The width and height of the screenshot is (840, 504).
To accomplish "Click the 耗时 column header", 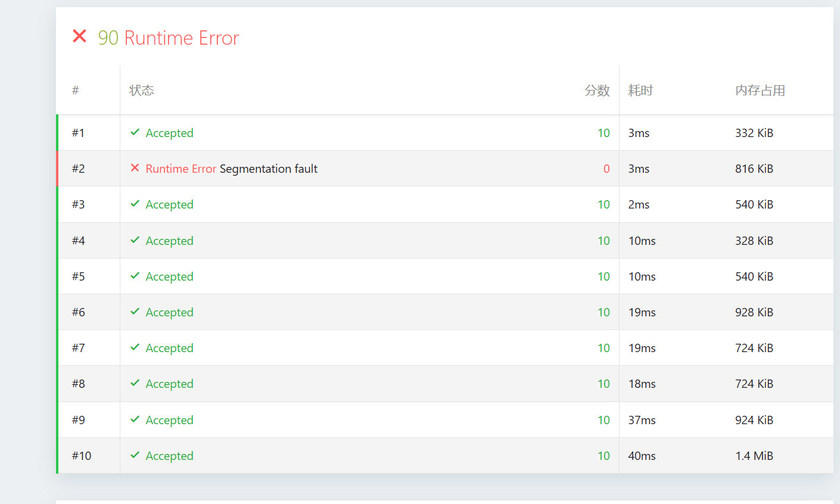I will [640, 91].
